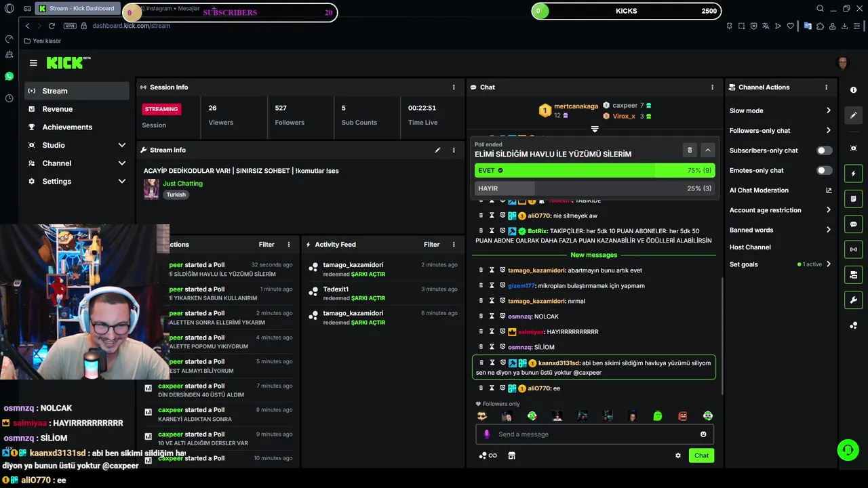Open Session Info three-dot menu
The image size is (868, 488).
[x=454, y=87]
